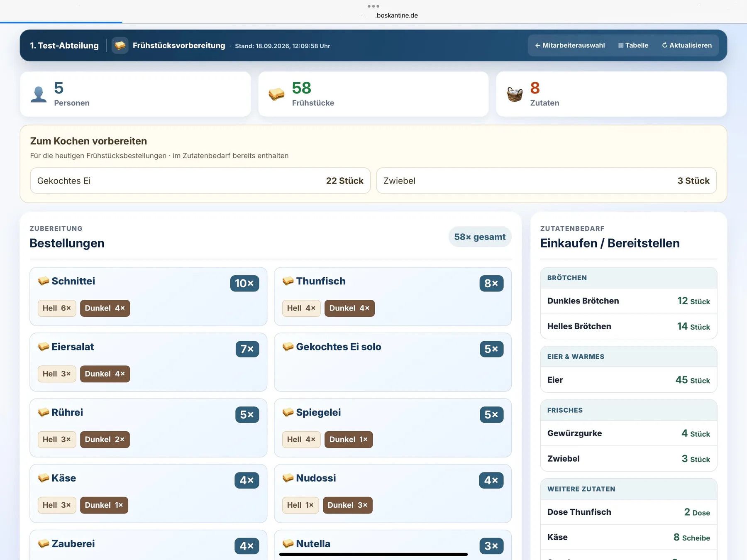Click the Nudossi 4× count badge
The width and height of the screenshot is (747, 560).
(491, 480)
